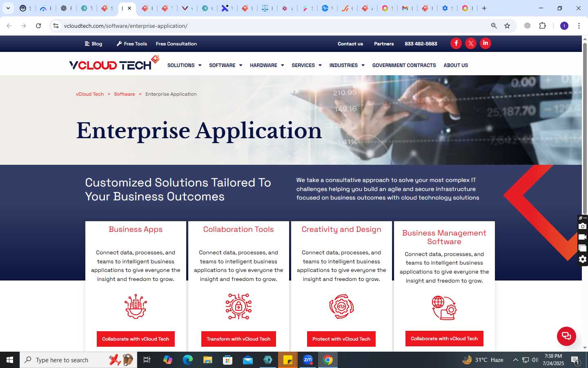Open Zoom app from taskbar
Image resolution: width=588 pixels, height=368 pixels.
308,360
